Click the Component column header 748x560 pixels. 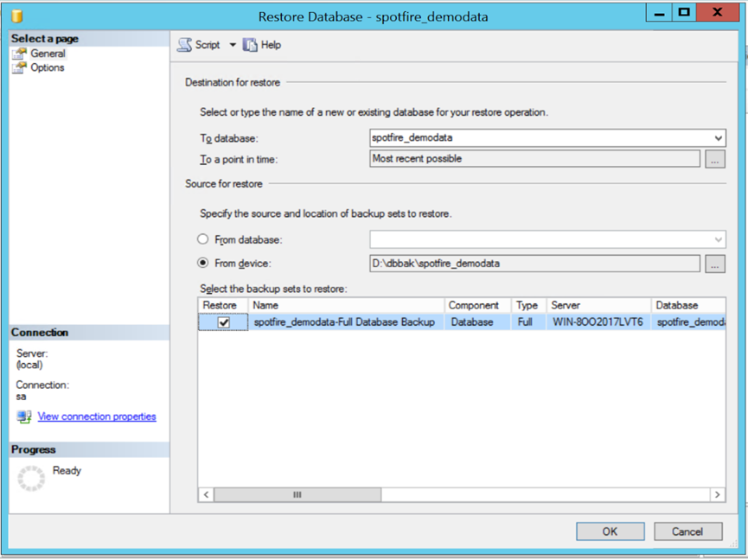(x=477, y=306)
